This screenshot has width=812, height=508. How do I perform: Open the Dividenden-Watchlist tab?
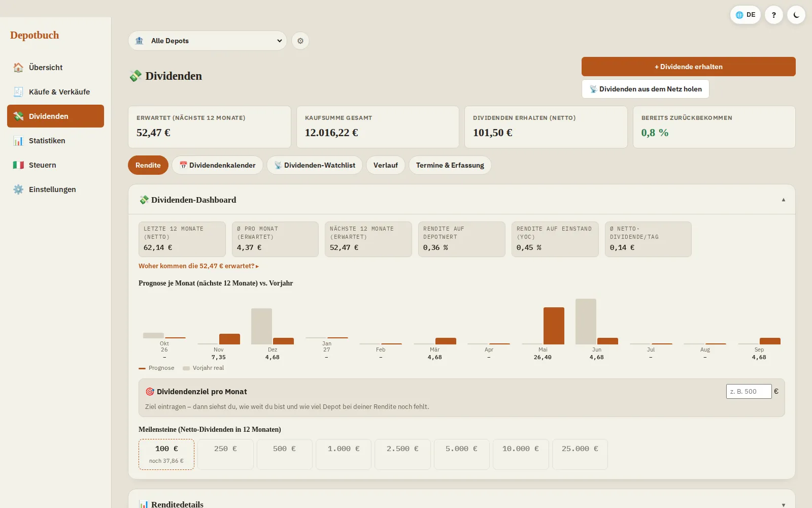pos(315,165)
